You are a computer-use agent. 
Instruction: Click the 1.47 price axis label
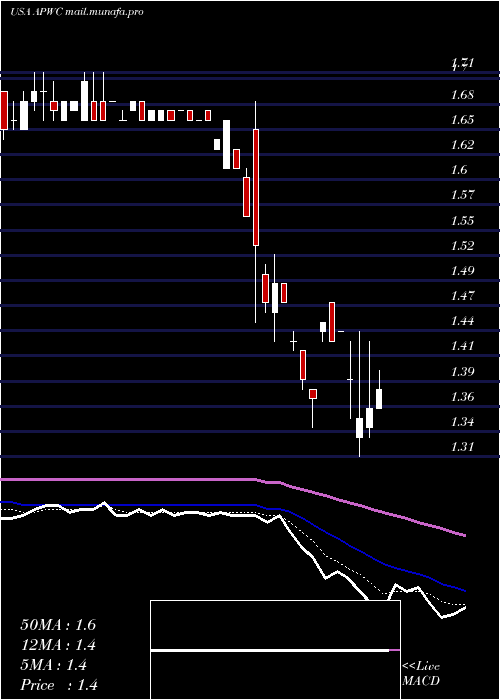click(462, 296)
